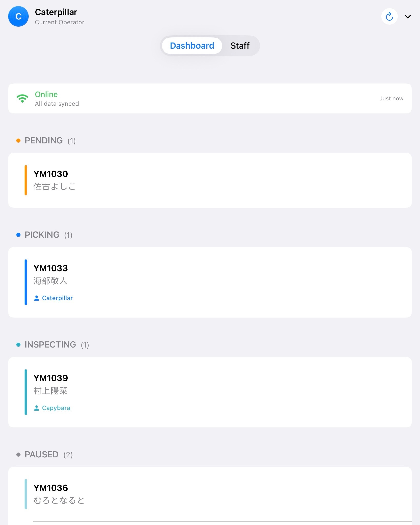
Task: Collapse the PENDING section header
Action: tap(44, 141)
